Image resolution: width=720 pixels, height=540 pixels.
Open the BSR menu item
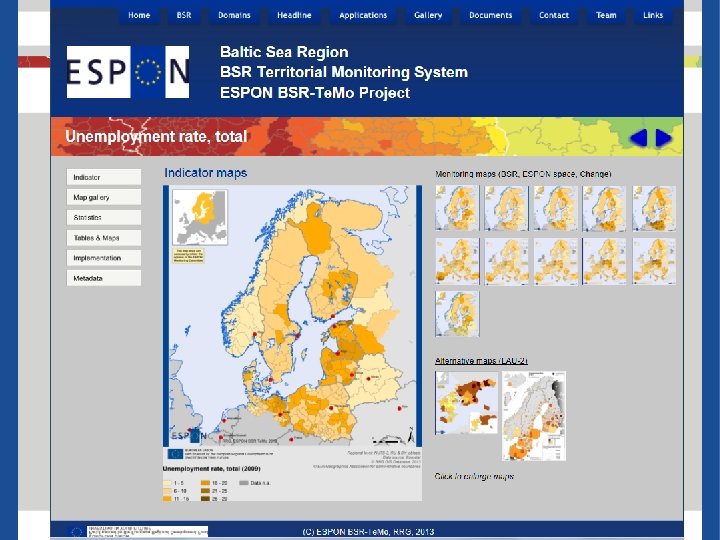(x=184, y=15)
